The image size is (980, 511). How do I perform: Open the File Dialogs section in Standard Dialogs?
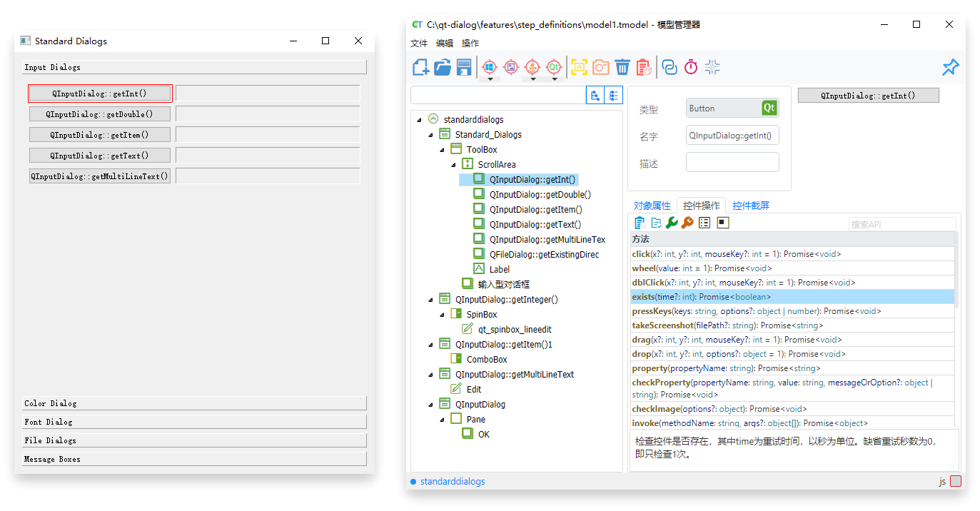tap(194, 440)
